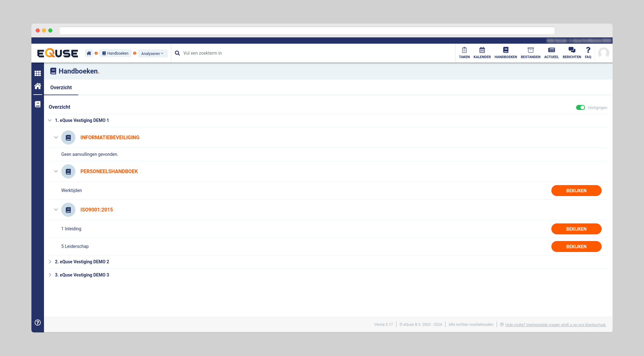Open Actueel from the top navigation
Screen dimensions: 644x356
click(551, 53)
